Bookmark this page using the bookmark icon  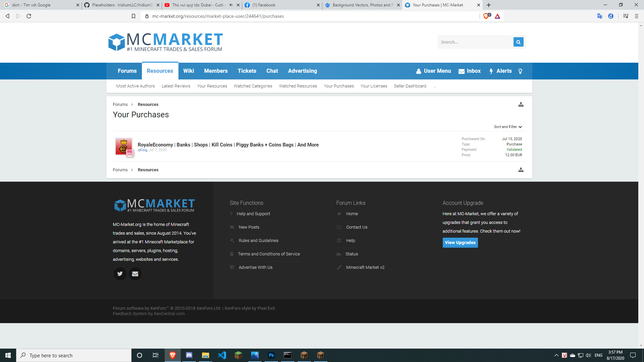point(133,16)
